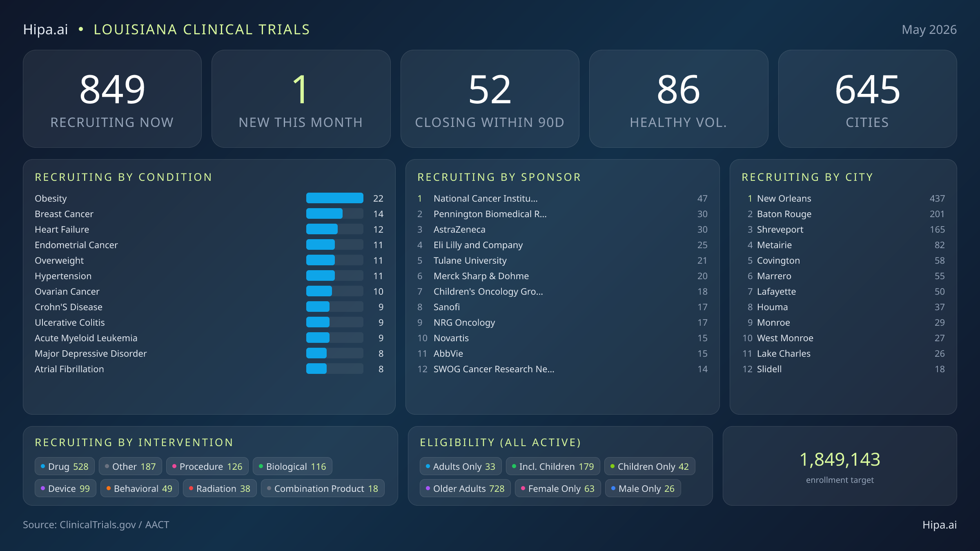
Task: Select the Closing Within 90D card
Action: [490, 99]
